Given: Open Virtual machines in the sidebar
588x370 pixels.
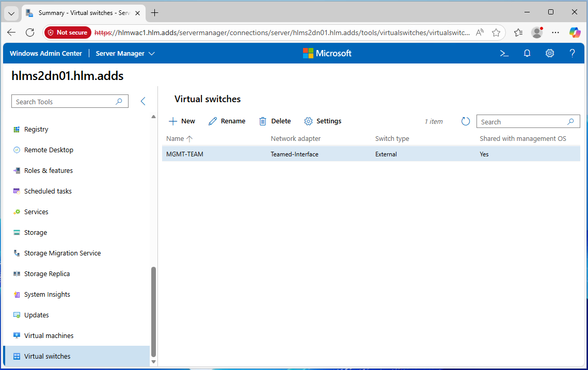Looking at the screenshot, I should [x=49, y=335].
